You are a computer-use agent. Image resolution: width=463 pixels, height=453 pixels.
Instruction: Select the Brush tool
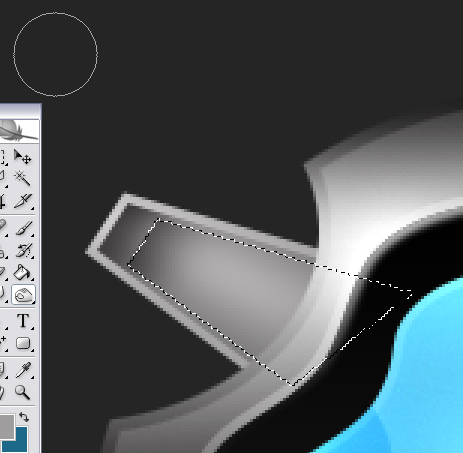[23, 228]
